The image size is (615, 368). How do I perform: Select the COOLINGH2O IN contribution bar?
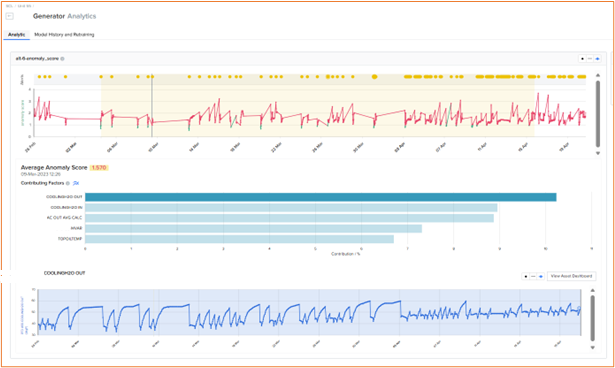(291, 208)
